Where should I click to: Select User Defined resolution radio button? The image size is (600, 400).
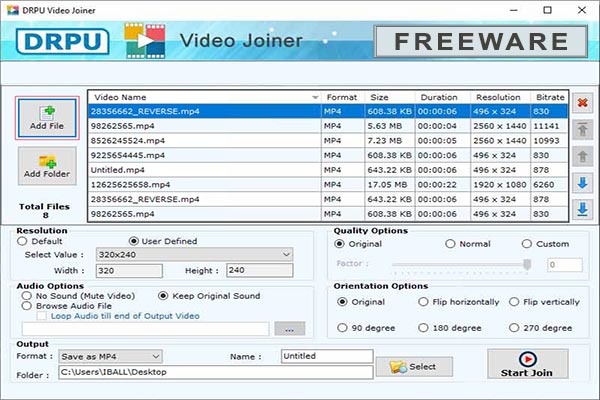(133, 241)
